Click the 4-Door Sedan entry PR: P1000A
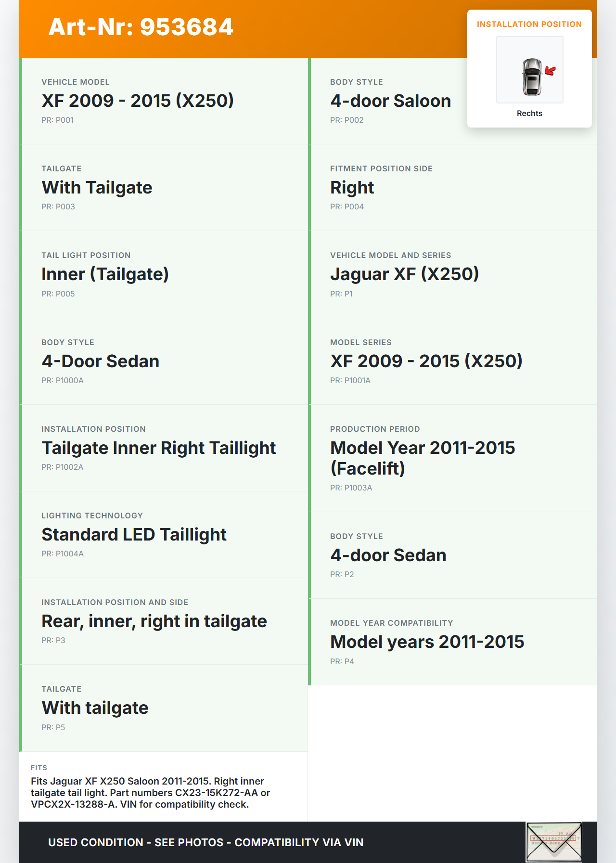 pyautogui.click(x=100, y=361)
